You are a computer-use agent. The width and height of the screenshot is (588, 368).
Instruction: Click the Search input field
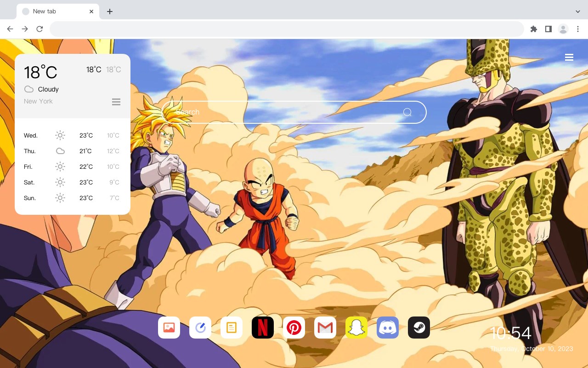[294, 112]
